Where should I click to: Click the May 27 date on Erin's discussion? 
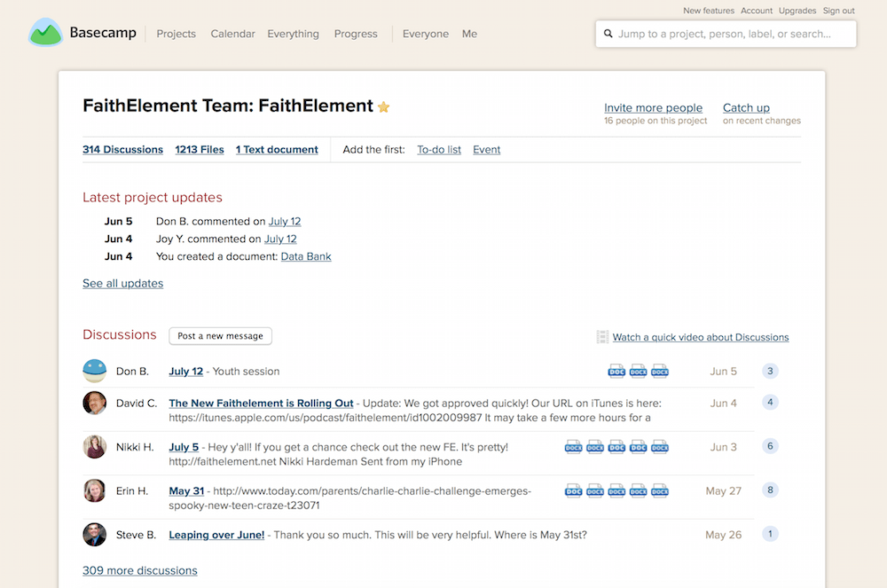[x=723, y=490]
